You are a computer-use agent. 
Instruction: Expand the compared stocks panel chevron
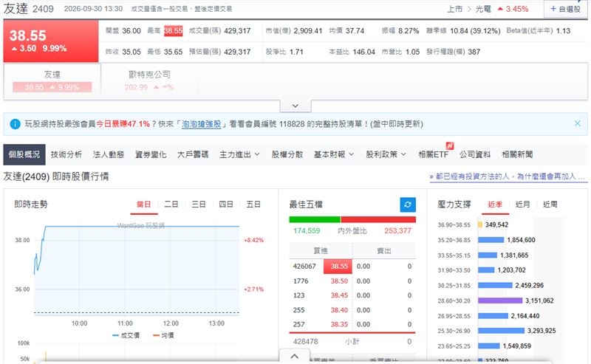295,106
